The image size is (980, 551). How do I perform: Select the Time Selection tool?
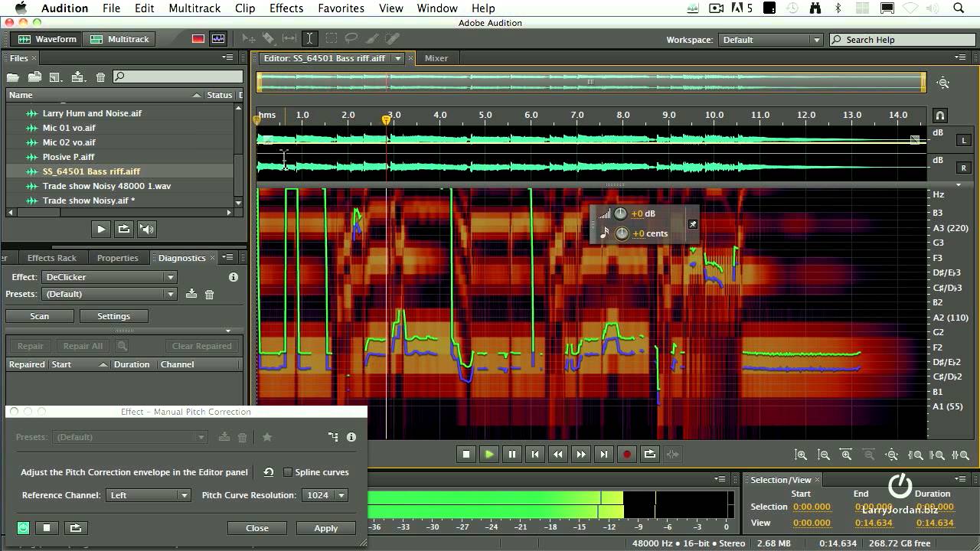pos(310,39)
